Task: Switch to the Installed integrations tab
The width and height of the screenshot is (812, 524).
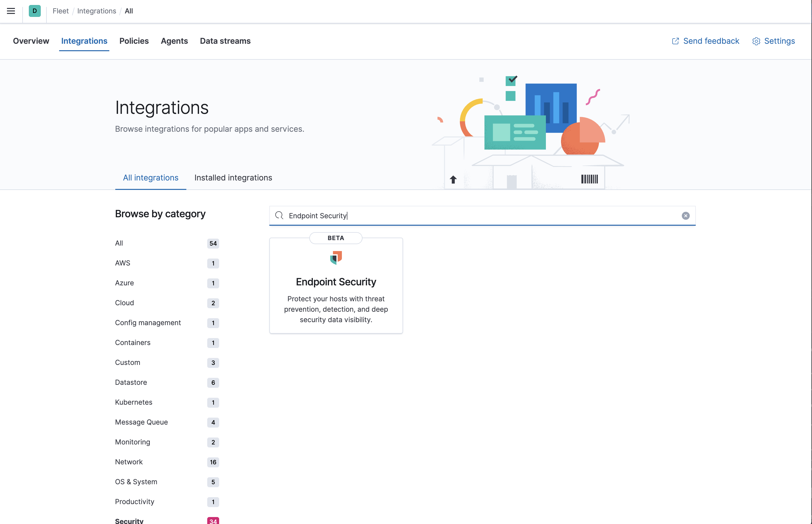Action: point(233,178)
